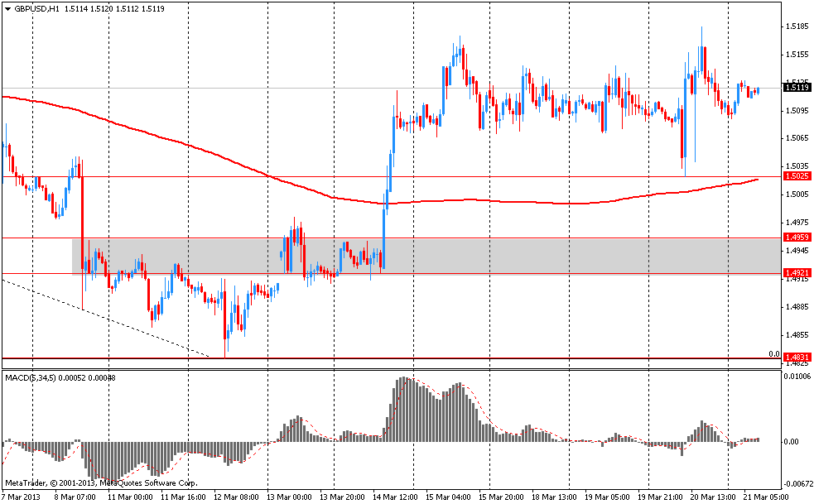Click the 11 Mar 16:00 time label
Screen dimensions: 814x504
pos(184,497)
